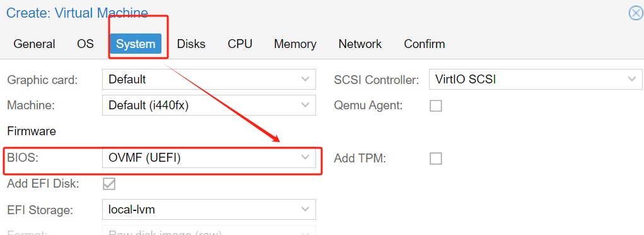The width and height of the screenshot is (644, 235).
Task: Toggle the Add EFI Disk checkbox
Action: point(109,184)
